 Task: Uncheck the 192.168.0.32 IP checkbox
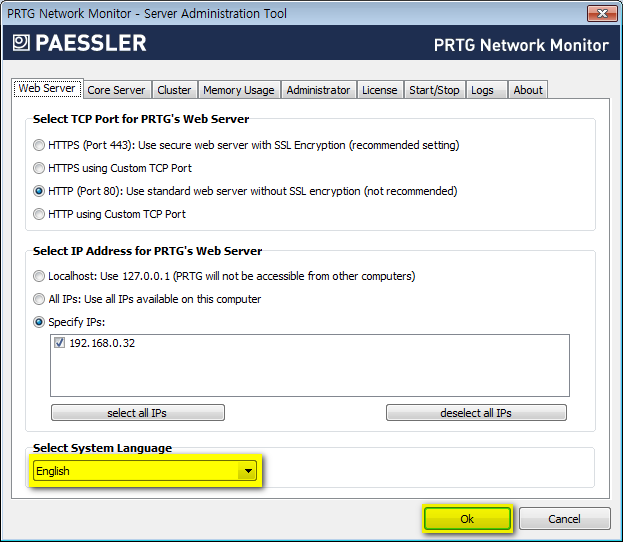click(60, 343)
